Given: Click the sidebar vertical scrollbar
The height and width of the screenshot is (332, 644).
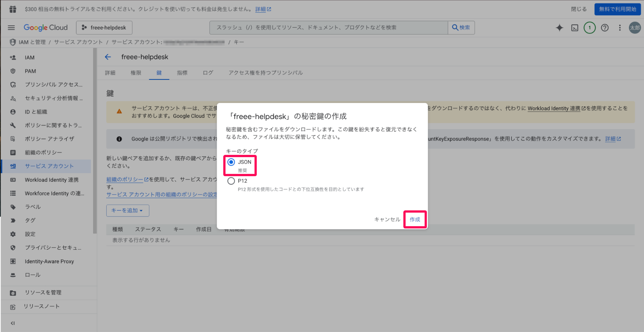Looking at the screenshot, I should coord(95,141).
